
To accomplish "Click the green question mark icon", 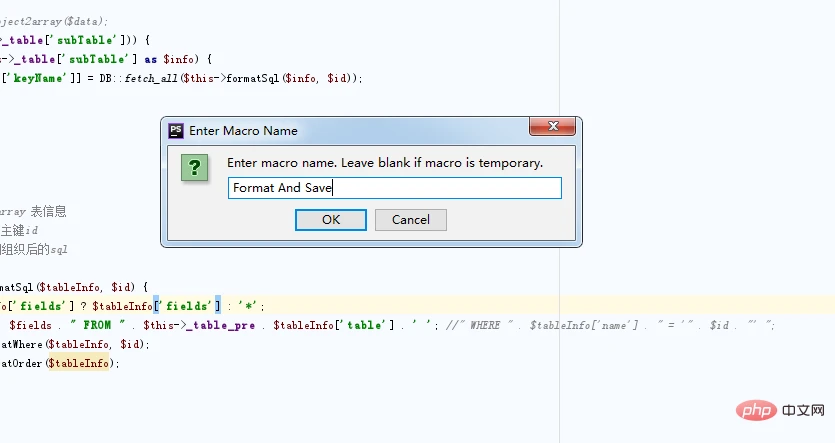I will pos(195,168).
